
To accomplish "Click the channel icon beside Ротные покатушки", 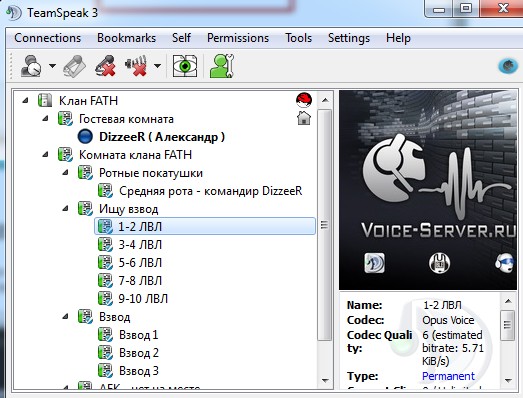I will 85,173.
